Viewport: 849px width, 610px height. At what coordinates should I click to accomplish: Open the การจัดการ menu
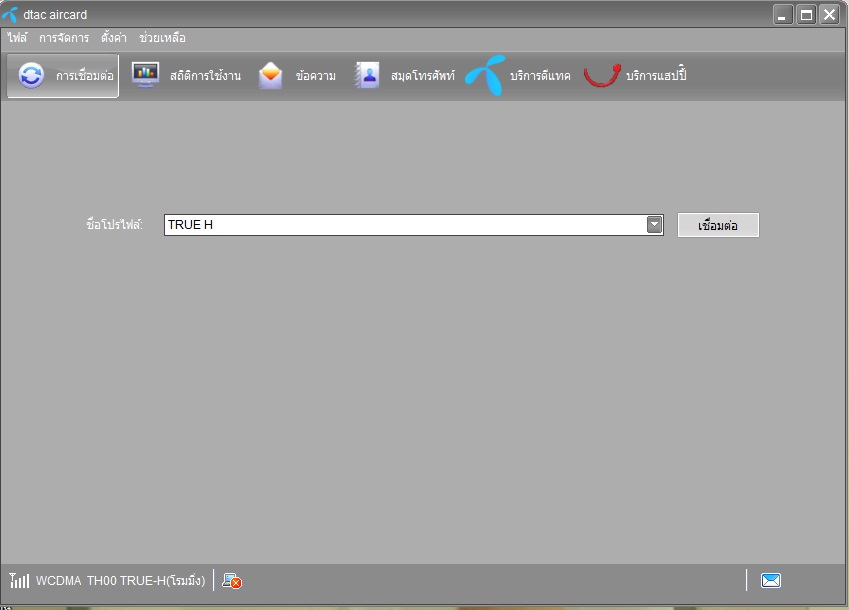64,38
